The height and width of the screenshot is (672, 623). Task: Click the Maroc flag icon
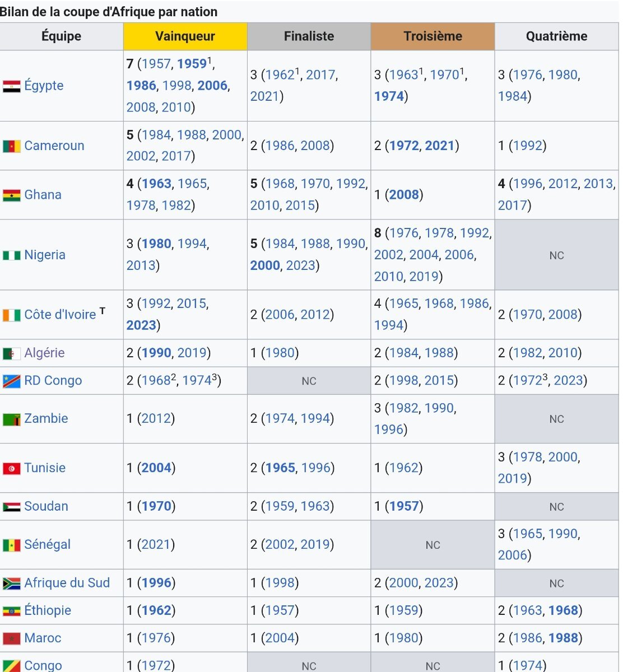(12, 638)
